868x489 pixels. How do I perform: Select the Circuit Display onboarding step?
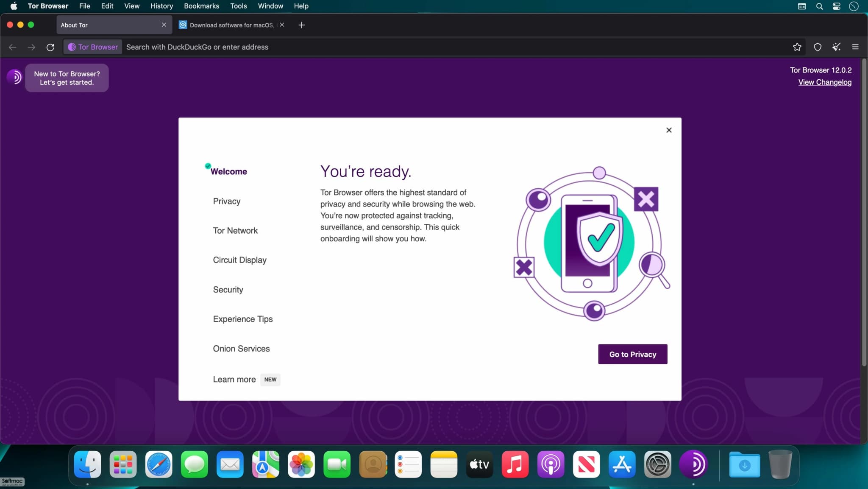pos(240,260)
